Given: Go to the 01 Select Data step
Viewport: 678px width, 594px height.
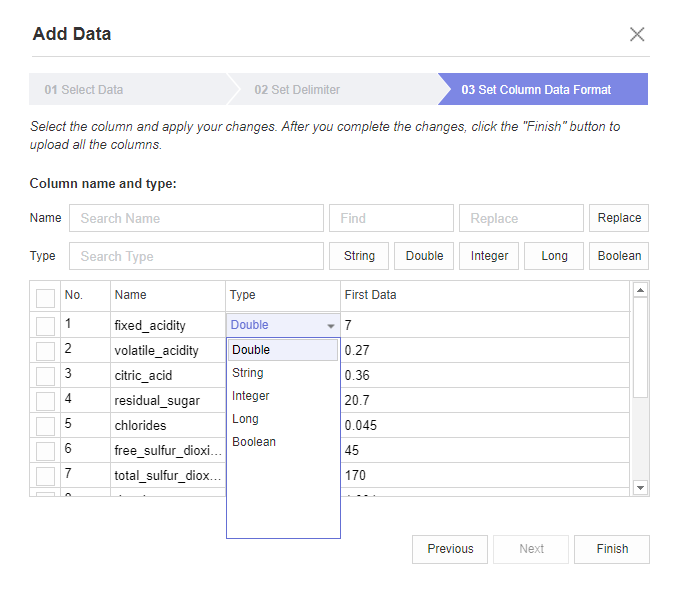Looking at the screenshot, I should [x=84, y=90].
